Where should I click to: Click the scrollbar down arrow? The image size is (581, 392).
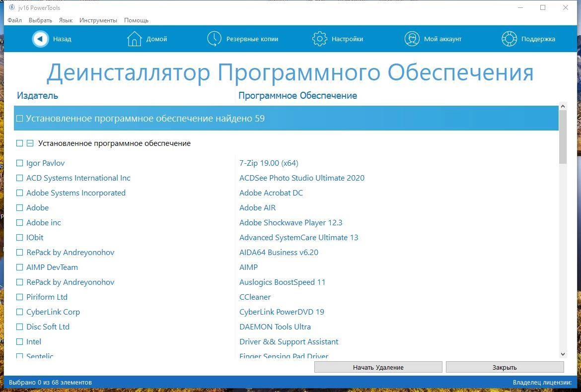coord(563,354)
